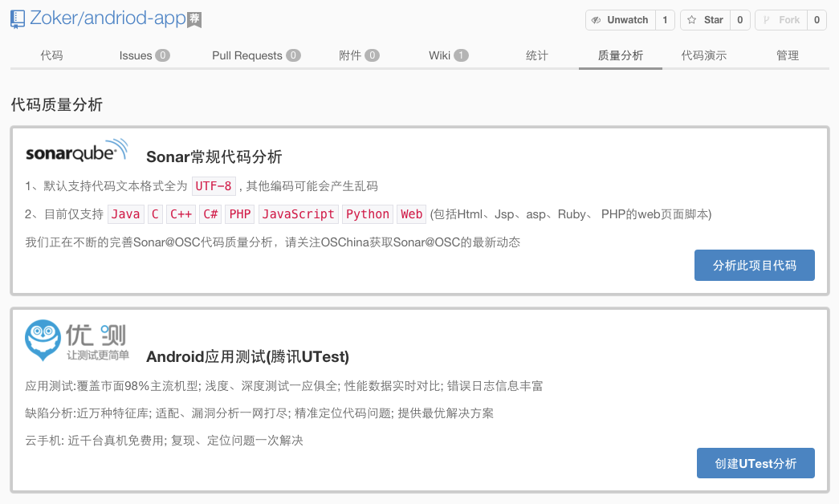
Task: Click the Wiki count badge 1
Action: (461, 55)
